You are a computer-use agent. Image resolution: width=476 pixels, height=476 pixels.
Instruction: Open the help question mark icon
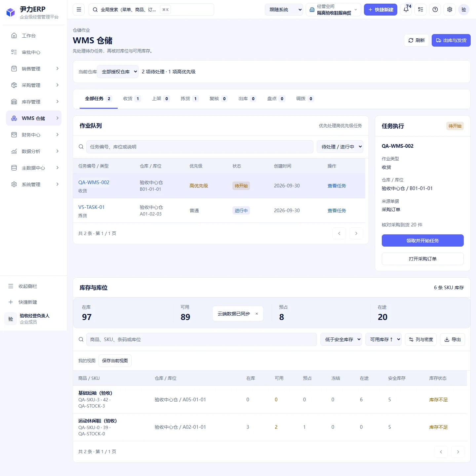(435, 10)
